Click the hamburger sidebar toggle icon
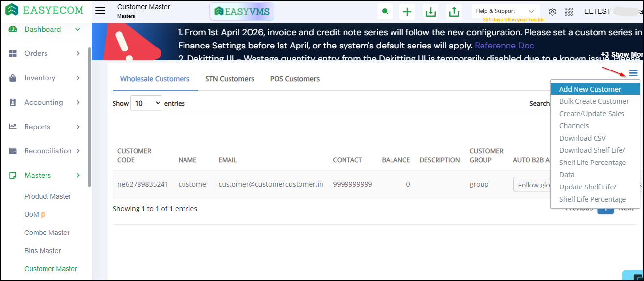The image size is (644, 281). click(x=100, y=11)
